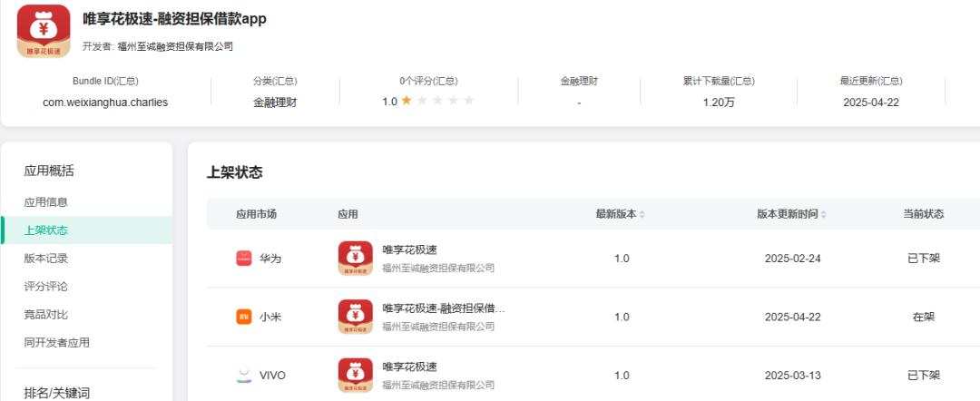
Task: Open app thumbnail in Xiaomi row
Action: coord(355,317)
